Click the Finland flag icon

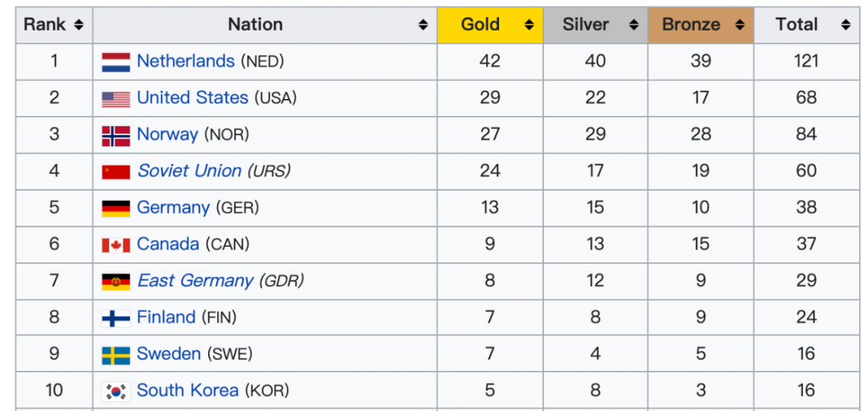116,319
